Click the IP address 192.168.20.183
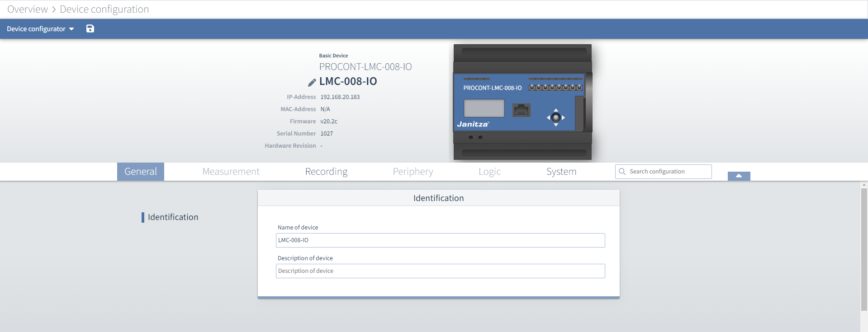 pos(340,97)
